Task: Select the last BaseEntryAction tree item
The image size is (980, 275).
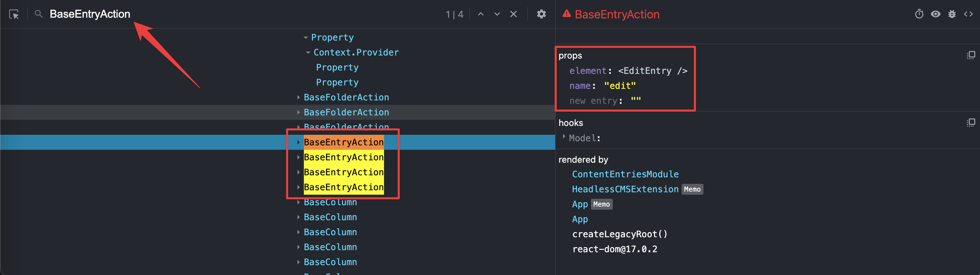Action: click(343, 187)
